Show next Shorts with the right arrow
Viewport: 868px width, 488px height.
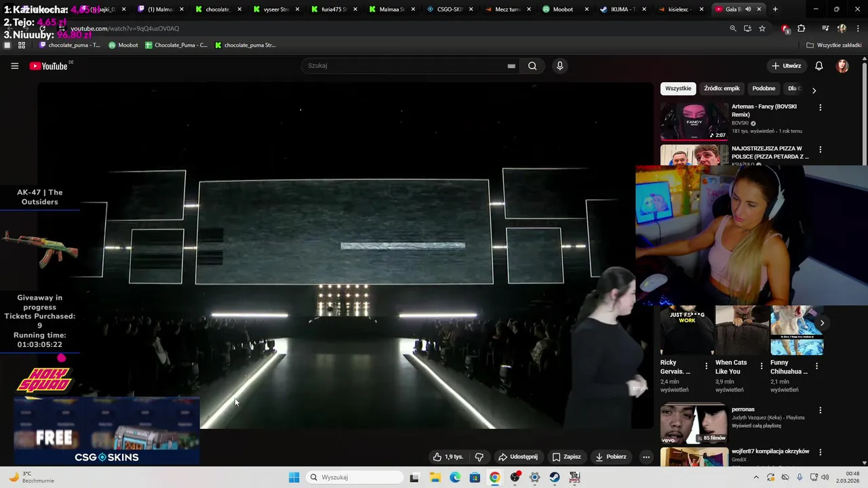[x=822, y=323]
